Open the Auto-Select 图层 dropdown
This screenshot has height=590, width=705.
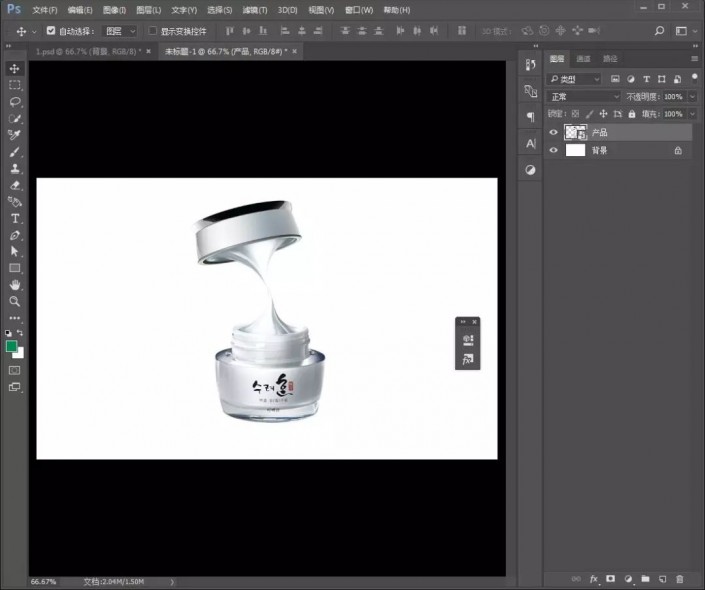119,31
